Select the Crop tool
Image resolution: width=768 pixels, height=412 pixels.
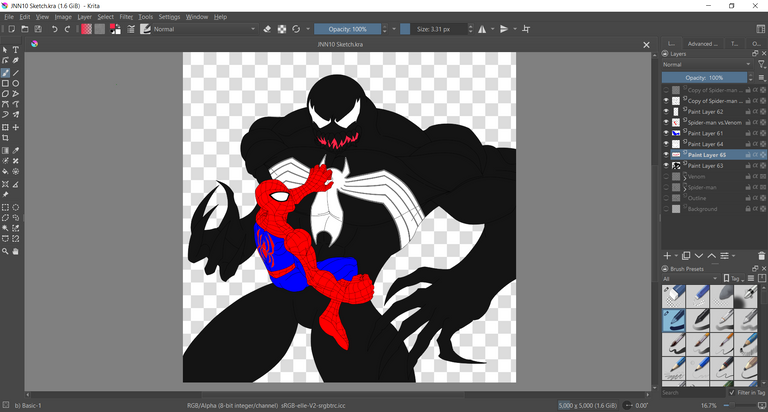click(x=5, y=138)
